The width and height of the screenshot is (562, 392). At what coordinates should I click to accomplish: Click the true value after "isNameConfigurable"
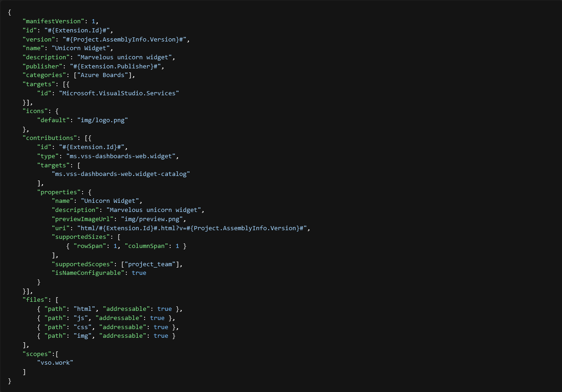(x=139, y=273)
